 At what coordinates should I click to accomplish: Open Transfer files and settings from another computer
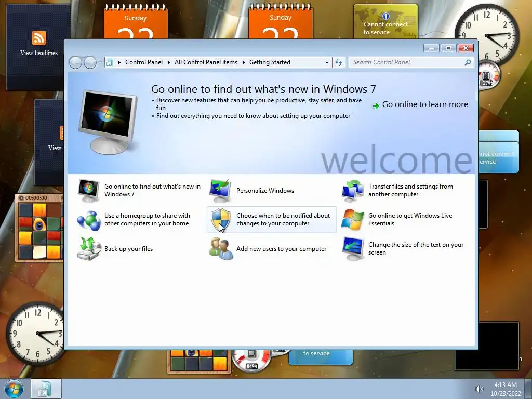click(410, 190)
